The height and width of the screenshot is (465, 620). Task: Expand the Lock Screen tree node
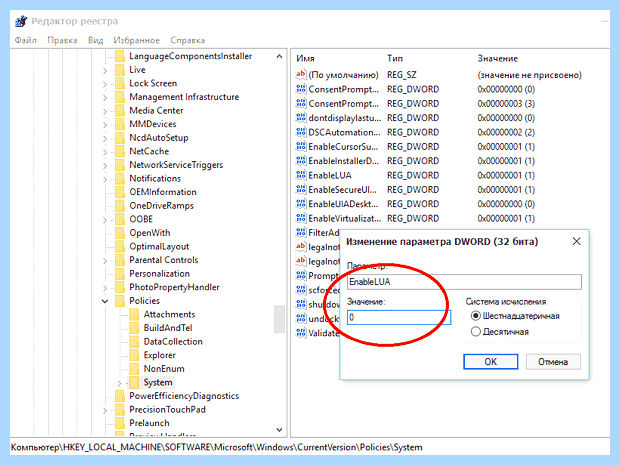(105, 84)
